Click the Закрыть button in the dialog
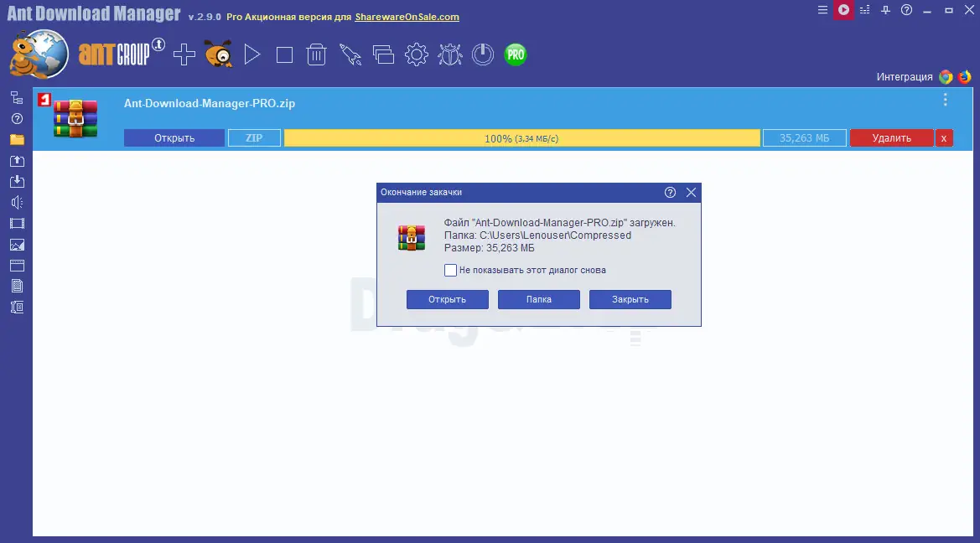This screenshot has width=980, height=543. coord(630,299)
